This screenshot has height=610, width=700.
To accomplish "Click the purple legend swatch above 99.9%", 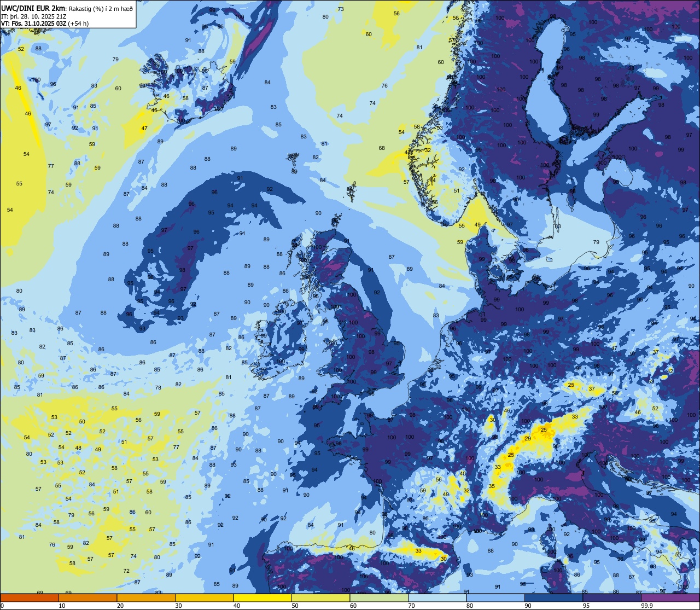I will pyautogui.click(x=670, y=597).
